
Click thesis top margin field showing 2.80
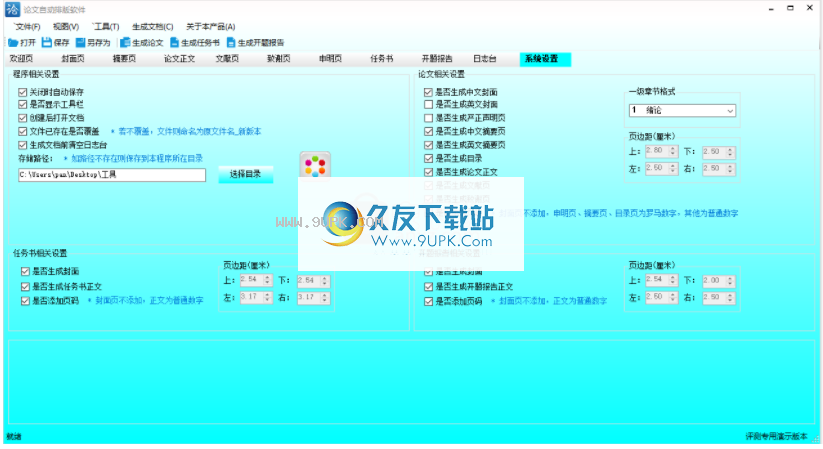pos(662,152)
